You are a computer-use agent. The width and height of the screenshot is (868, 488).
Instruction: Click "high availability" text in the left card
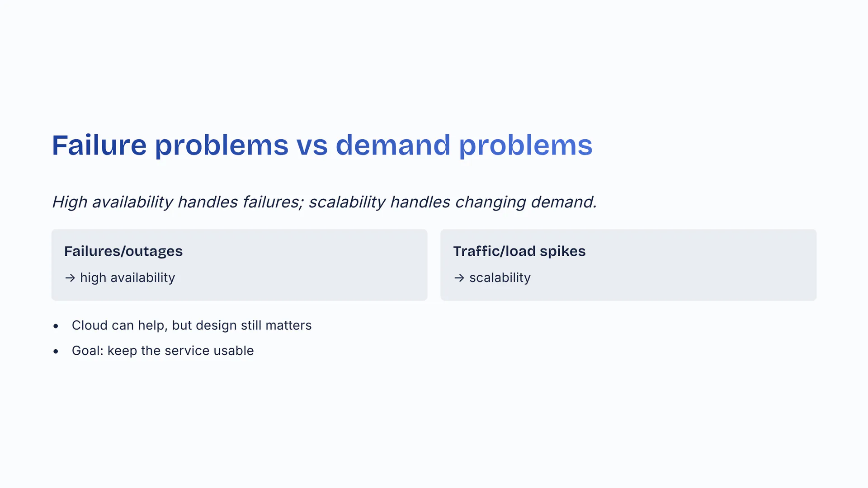tap(127, 278)
